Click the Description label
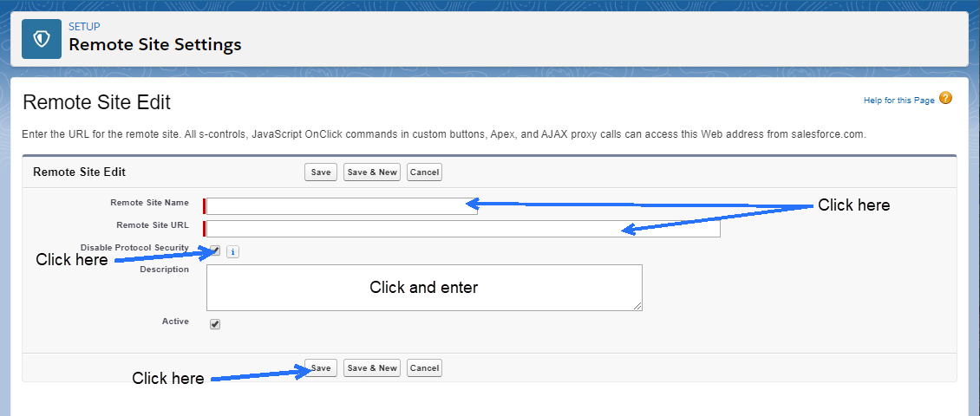Image resolution: width=980 pixels, height=416 pixels. point(165,270)
